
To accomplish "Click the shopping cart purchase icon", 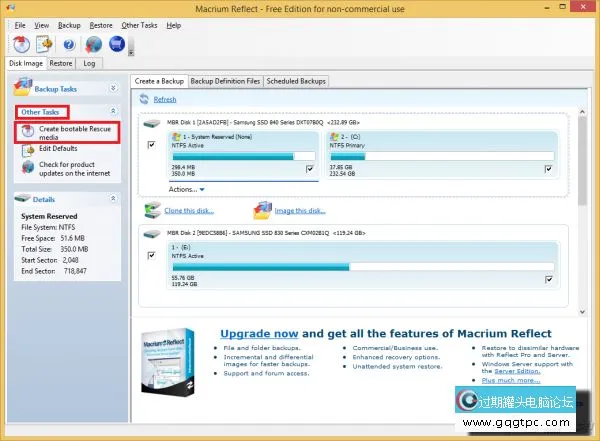I will 118,44.
